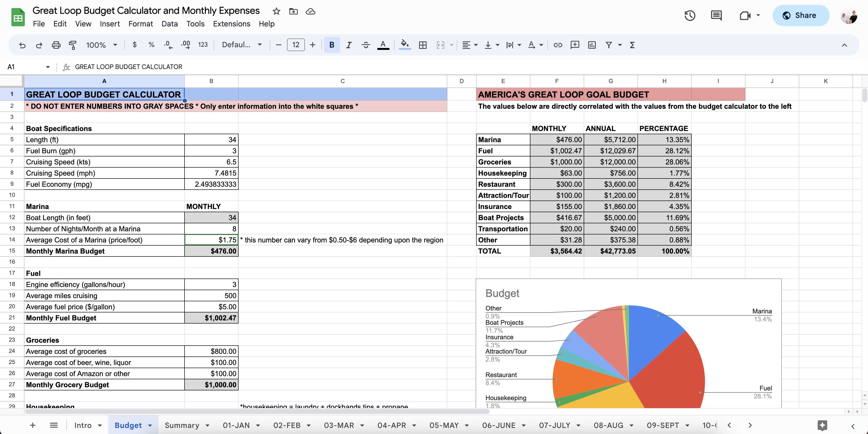Image resolution: width=868 pixels, height=434 pixels.
Task: Click the undo icon
Action: coord(22,45)
